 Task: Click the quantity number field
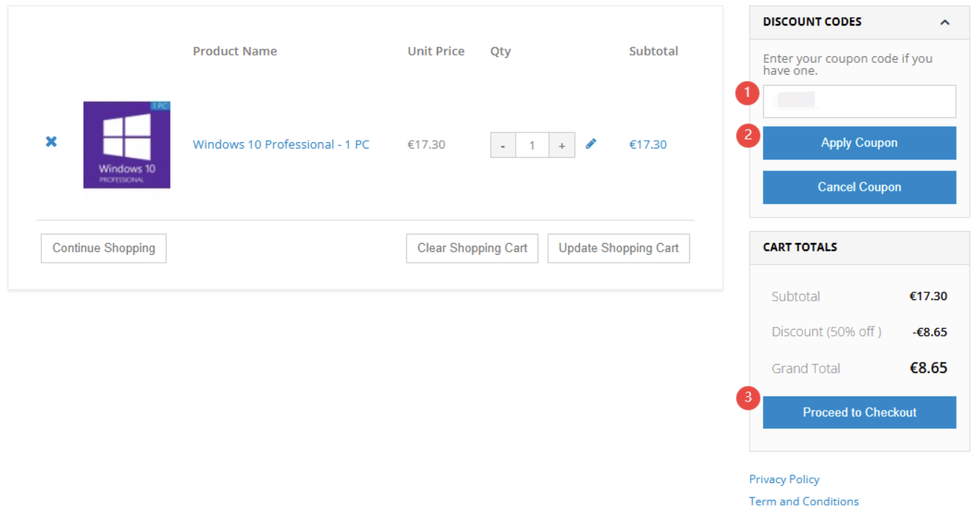click(x=532, y=146)
